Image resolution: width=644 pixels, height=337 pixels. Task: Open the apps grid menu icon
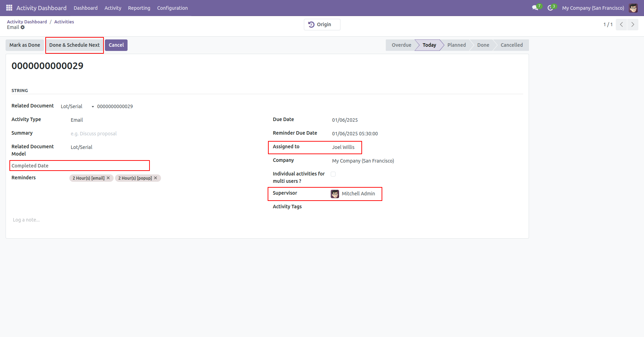tap(9, 8)
